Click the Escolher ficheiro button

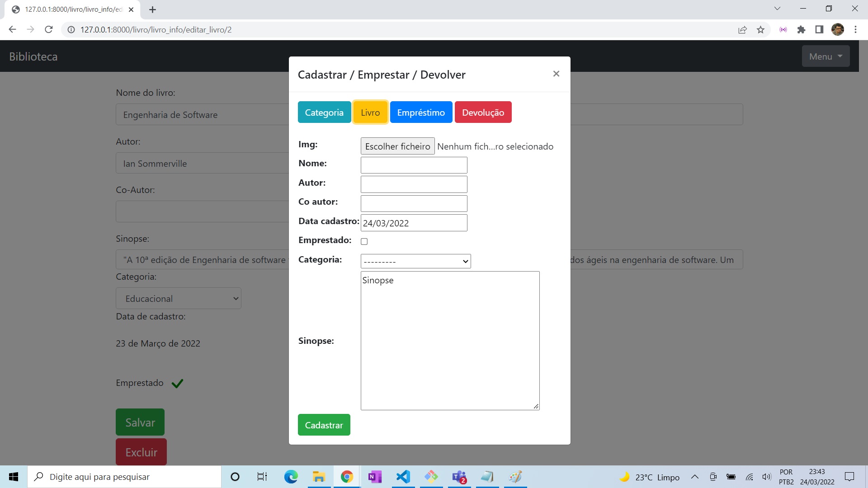tap(397, 146)
